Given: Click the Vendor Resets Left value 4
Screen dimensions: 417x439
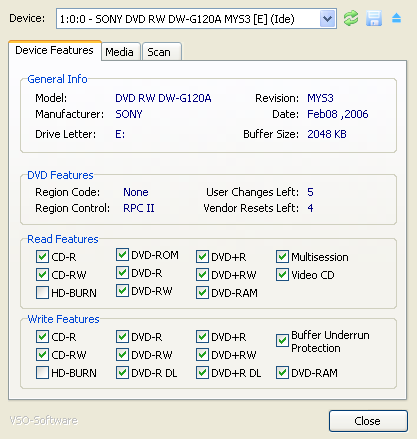Looking at the screenshot, I should coord(310,208).
